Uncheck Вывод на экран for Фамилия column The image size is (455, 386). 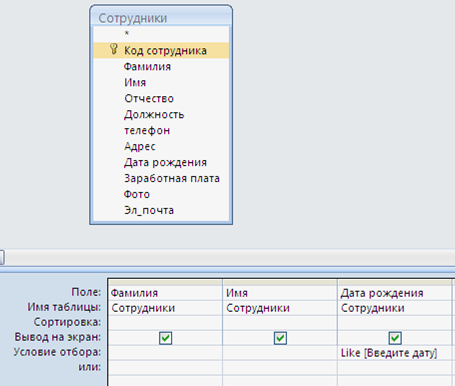pos(166,338)
